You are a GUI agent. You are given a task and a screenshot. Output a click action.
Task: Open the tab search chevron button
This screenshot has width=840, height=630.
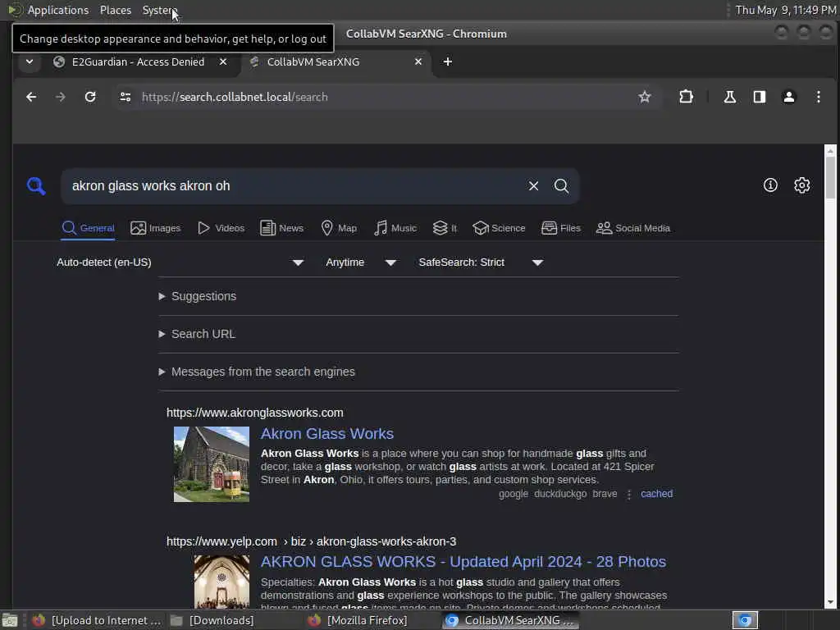(30, 62)
